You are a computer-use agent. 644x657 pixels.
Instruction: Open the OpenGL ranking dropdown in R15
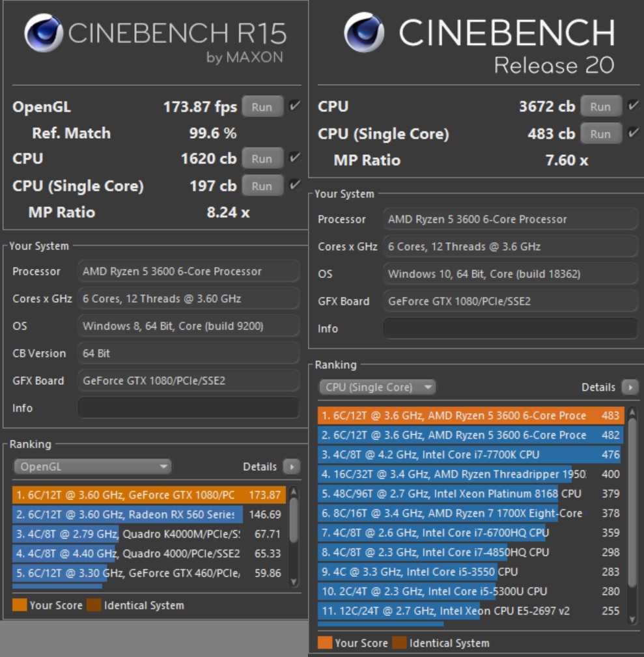pos(92,466)
